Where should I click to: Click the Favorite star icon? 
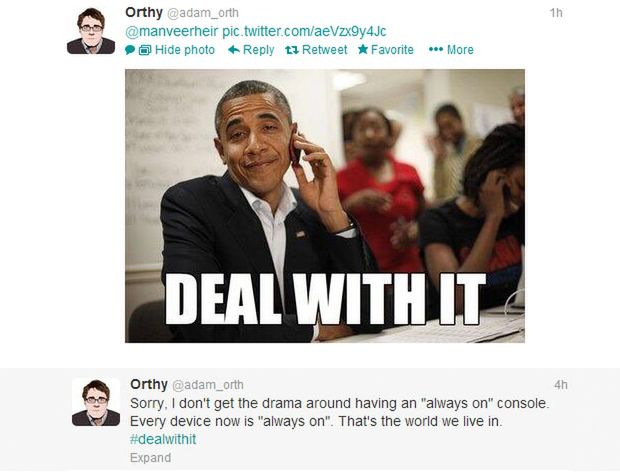[x=363, y=49]
